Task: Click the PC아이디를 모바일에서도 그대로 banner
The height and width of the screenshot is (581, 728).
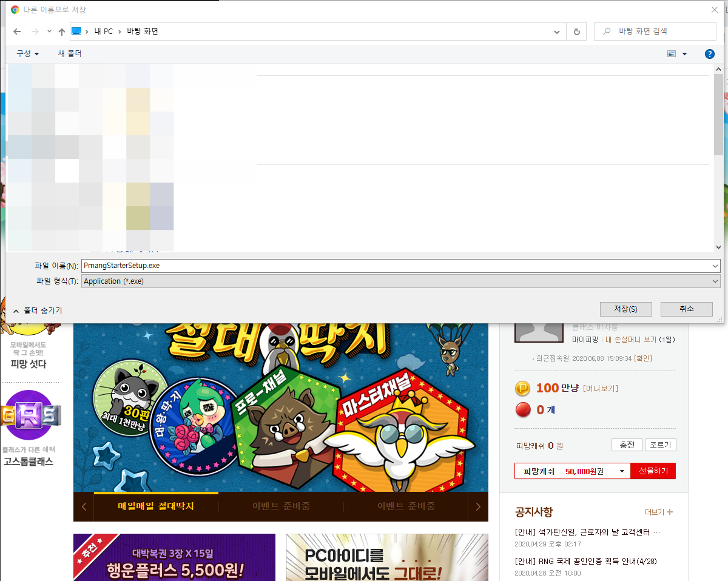Action: click(x=387, y=557)
